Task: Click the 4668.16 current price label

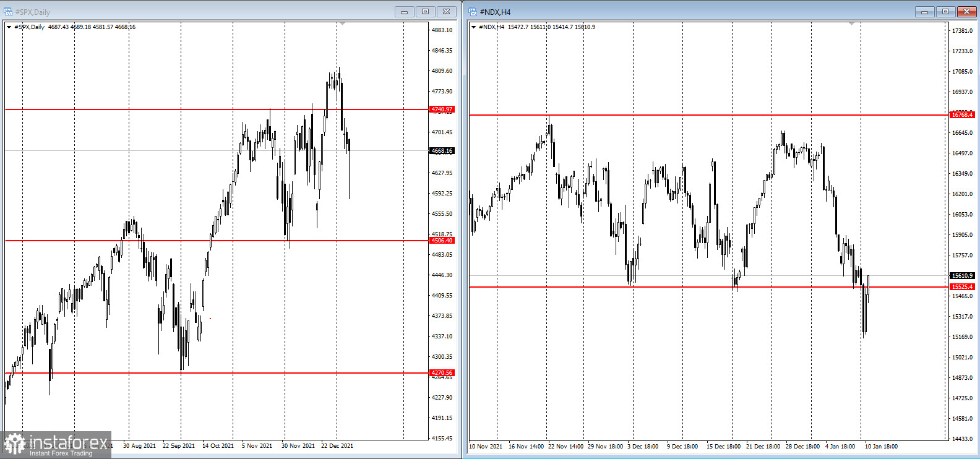Action: (x=442, y=151)
